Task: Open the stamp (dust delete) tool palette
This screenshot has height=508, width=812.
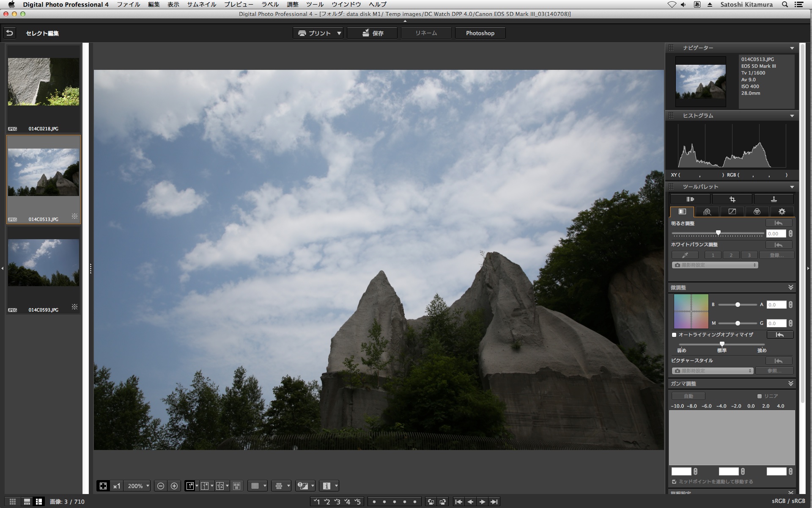Action: click(x=774, y=199)
